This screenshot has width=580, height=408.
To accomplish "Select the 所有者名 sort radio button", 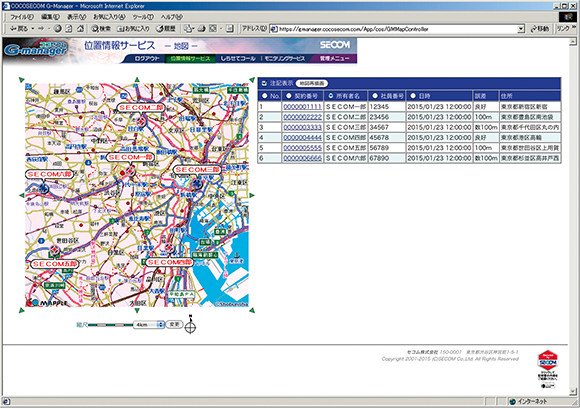I will point(331,96).
